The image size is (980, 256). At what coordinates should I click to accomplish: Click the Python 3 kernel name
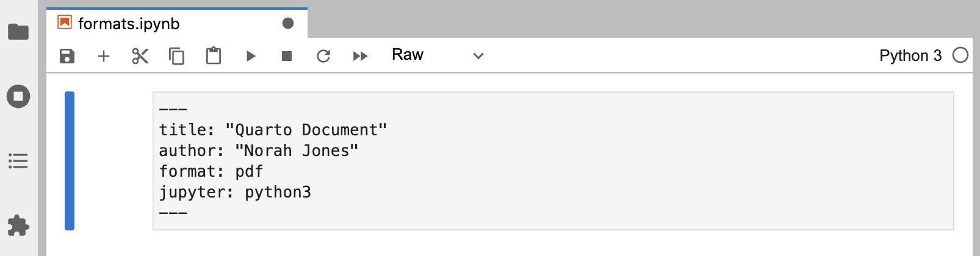coord(910,55)
